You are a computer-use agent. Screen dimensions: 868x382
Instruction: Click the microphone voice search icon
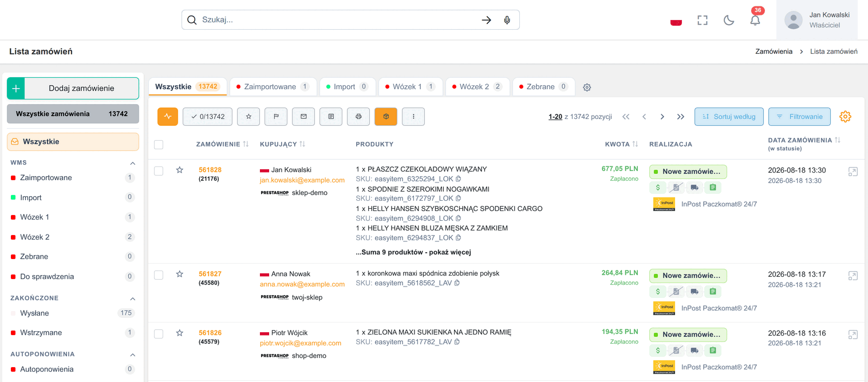click(x=507, y=20)
